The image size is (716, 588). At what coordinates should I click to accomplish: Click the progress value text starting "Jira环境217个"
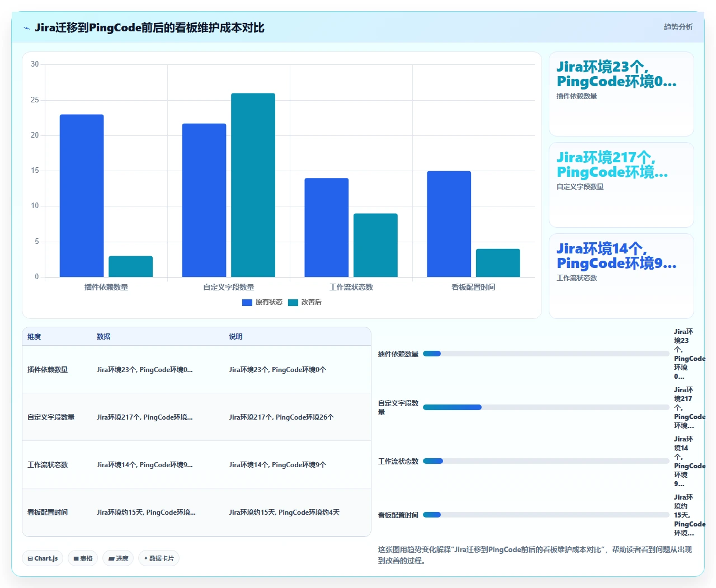coord(689,407)
